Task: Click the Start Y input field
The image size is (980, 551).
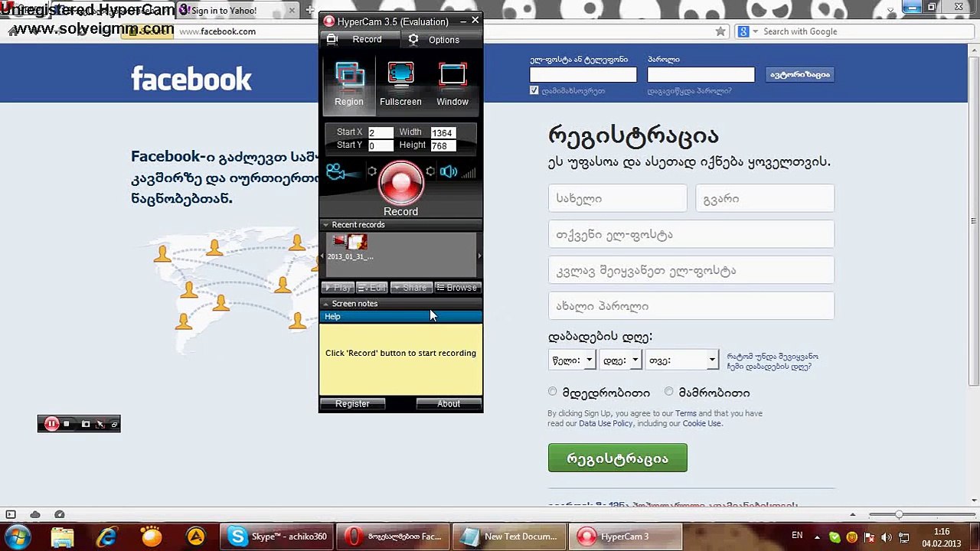Action: tap(381, 145)
